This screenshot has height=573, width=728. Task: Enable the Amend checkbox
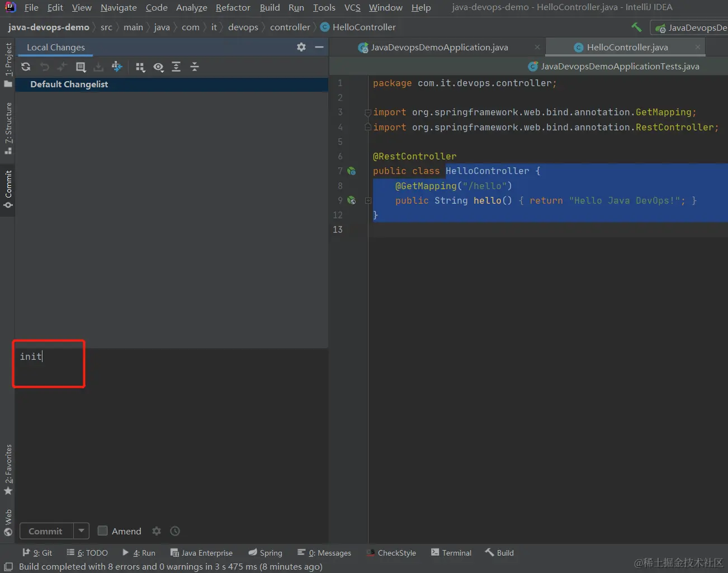point(102,530)
